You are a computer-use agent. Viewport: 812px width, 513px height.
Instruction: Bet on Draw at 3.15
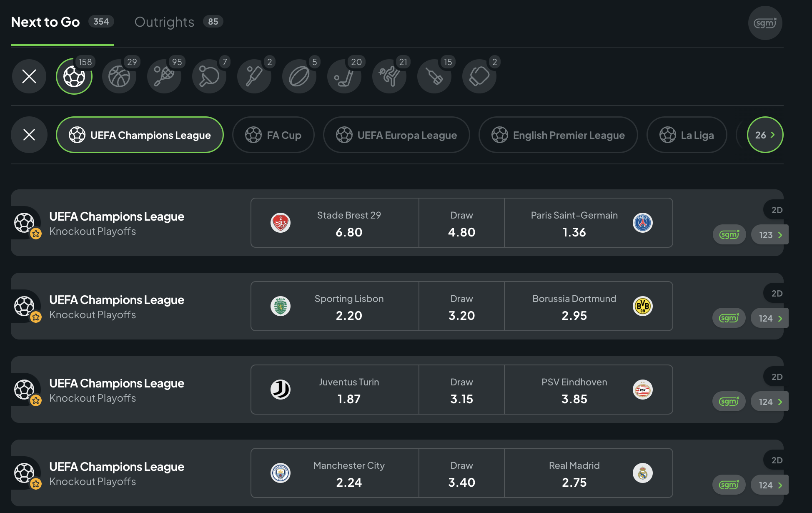(462, 390)
